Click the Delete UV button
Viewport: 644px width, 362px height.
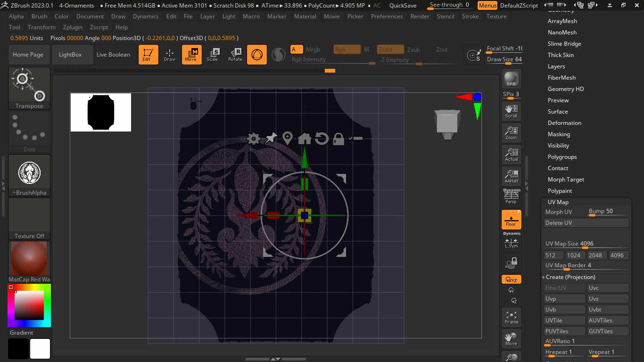click(x=586, y=223)
